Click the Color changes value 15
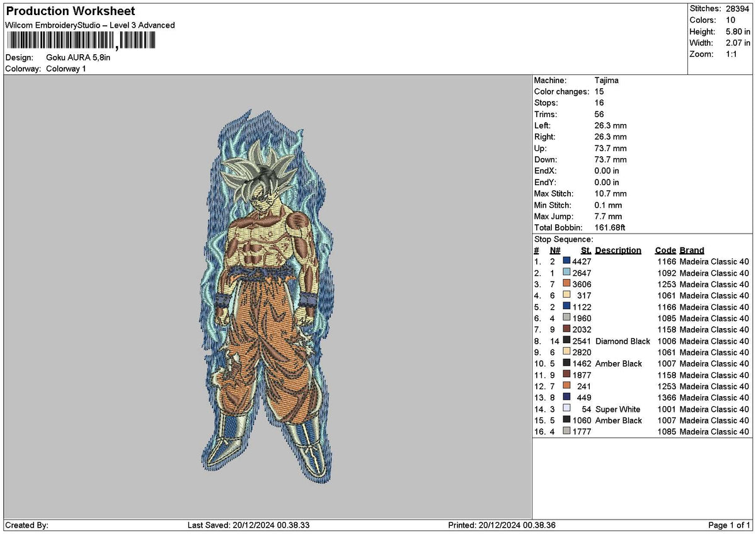 point(599,92)
